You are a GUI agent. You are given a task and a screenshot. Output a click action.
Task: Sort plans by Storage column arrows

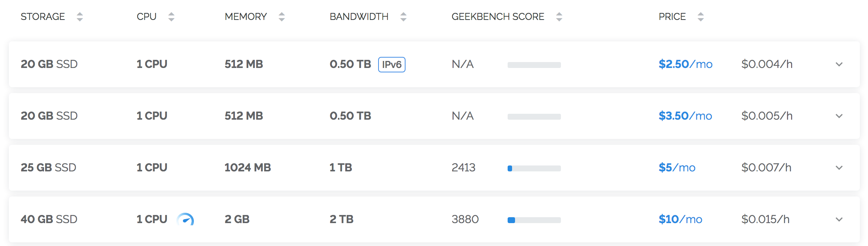(x=80, y=17)
